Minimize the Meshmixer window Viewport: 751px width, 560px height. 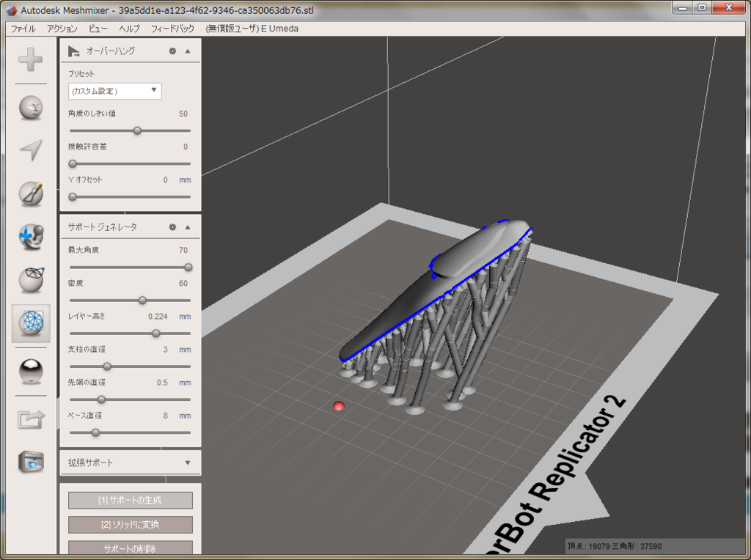[683, 7]
